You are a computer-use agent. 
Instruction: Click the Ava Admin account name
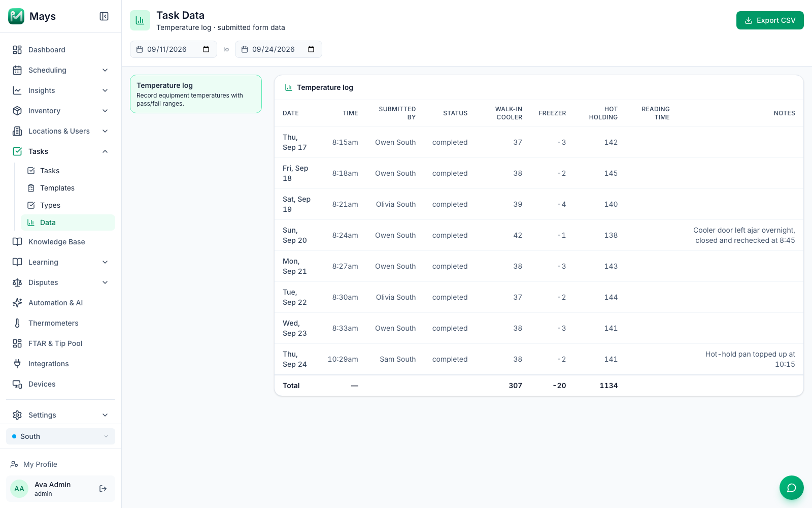point(53,485)
